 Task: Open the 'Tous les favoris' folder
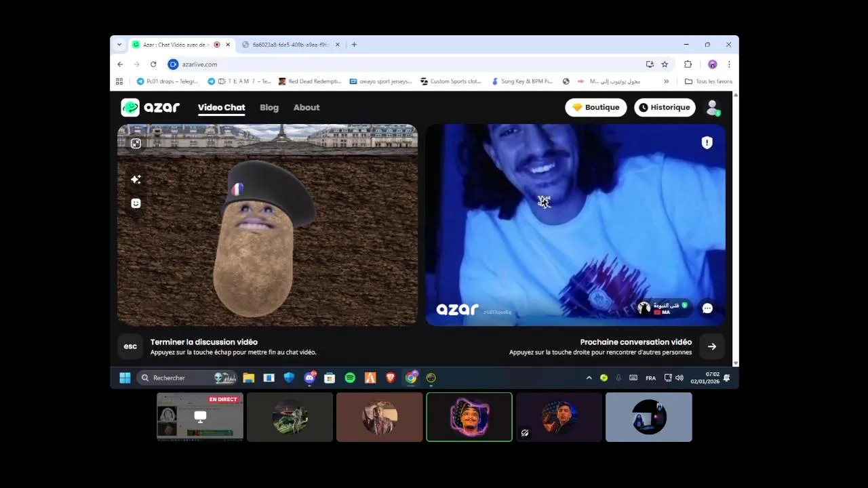[x=709, y=81]
